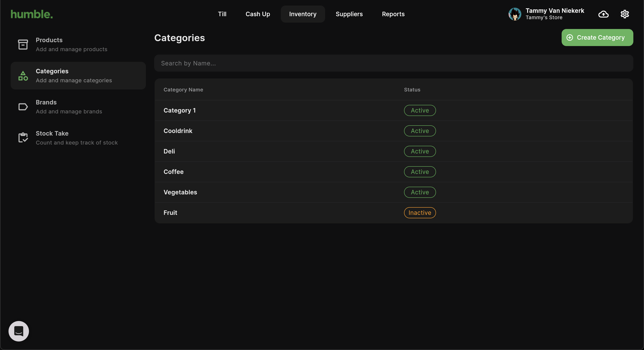Screen dimensions: 644x350
Task: Click the Active badge for Category 1
Action: [420, 110]
